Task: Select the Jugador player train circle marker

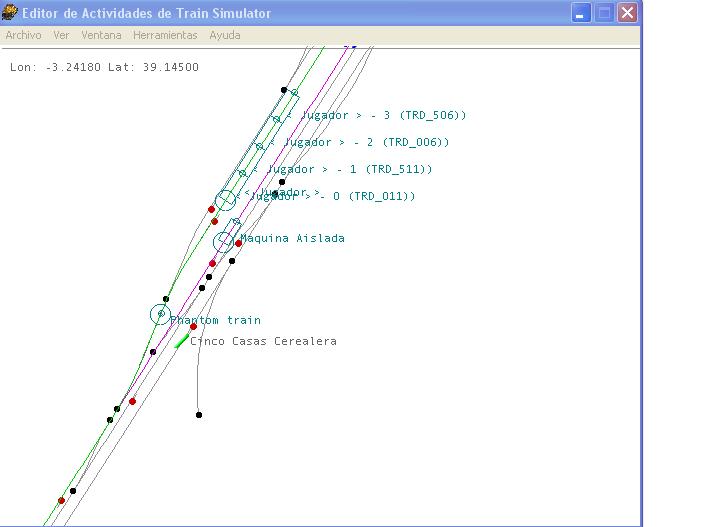Action: point(226,200)
